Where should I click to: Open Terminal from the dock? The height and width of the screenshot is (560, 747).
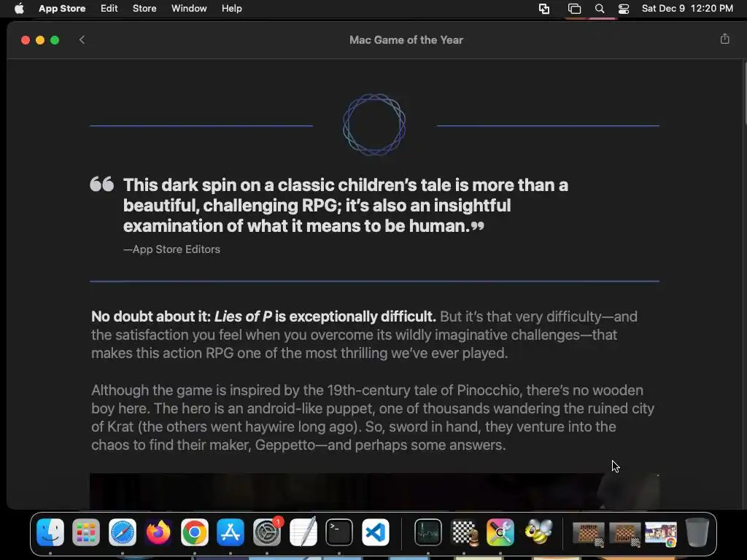(339, 532)
